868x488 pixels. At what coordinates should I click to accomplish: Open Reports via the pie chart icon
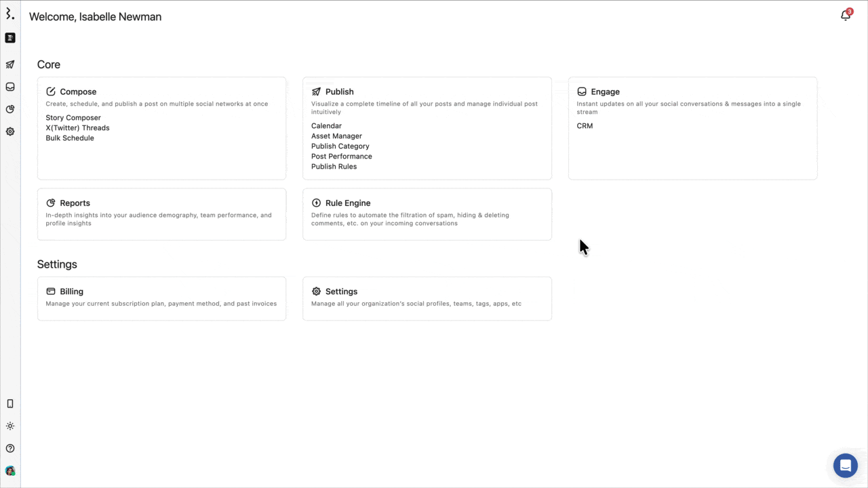10,109
